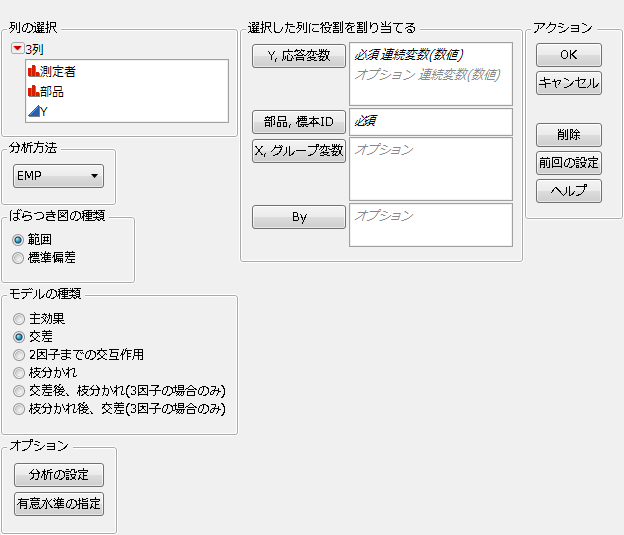Click the red bar icon beside 測定者

pos(33,71)
